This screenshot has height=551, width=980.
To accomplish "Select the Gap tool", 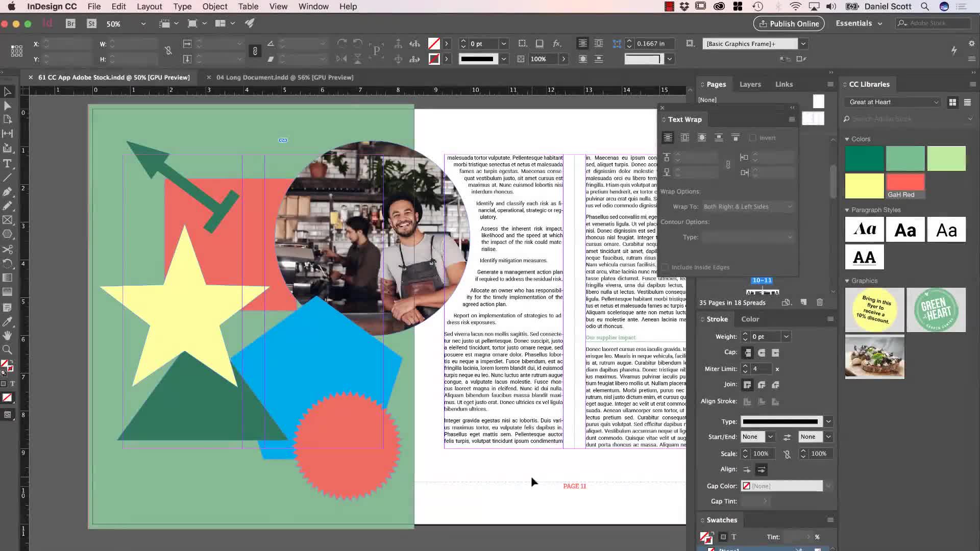I will [x=8, y=134].
